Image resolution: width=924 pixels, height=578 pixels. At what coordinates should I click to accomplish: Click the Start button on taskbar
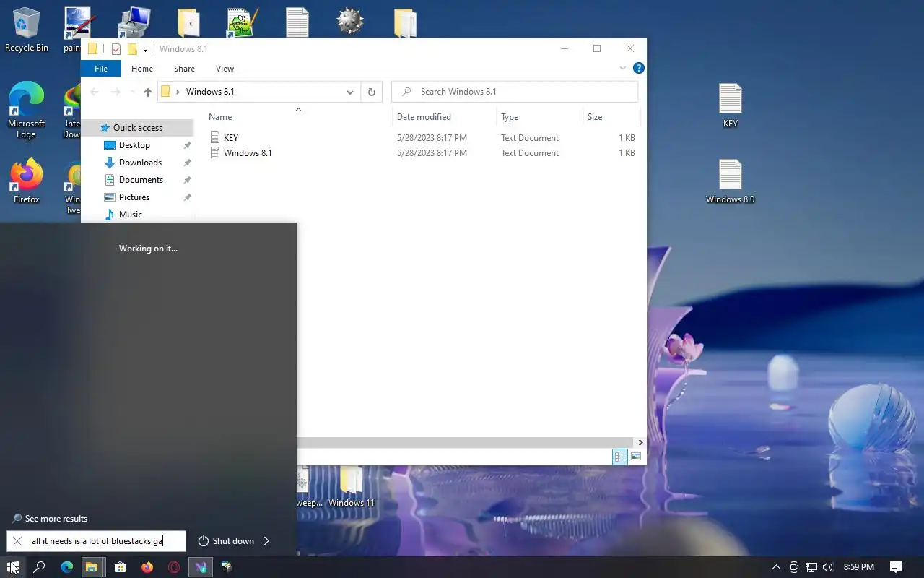(x=13, y=567)
